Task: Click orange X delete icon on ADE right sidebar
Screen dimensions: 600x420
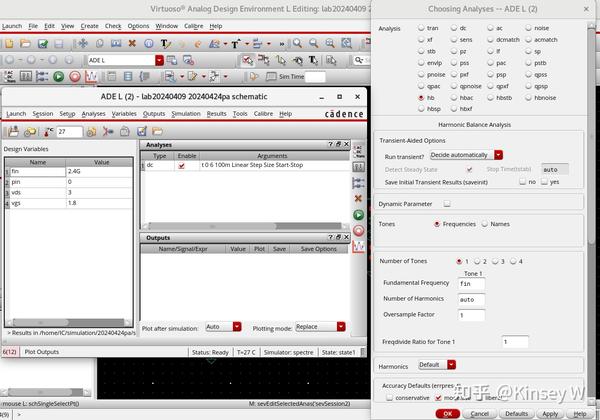Action: point(358,198)
